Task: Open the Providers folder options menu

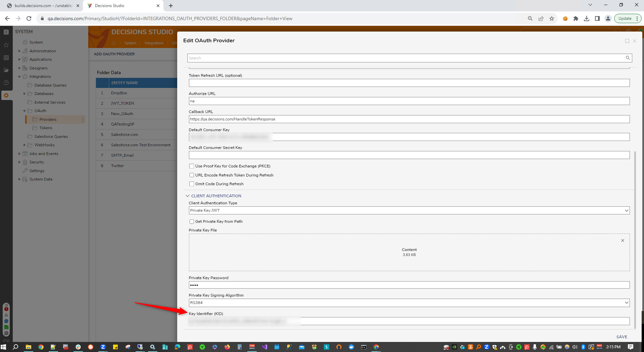Action: [83, 119]
